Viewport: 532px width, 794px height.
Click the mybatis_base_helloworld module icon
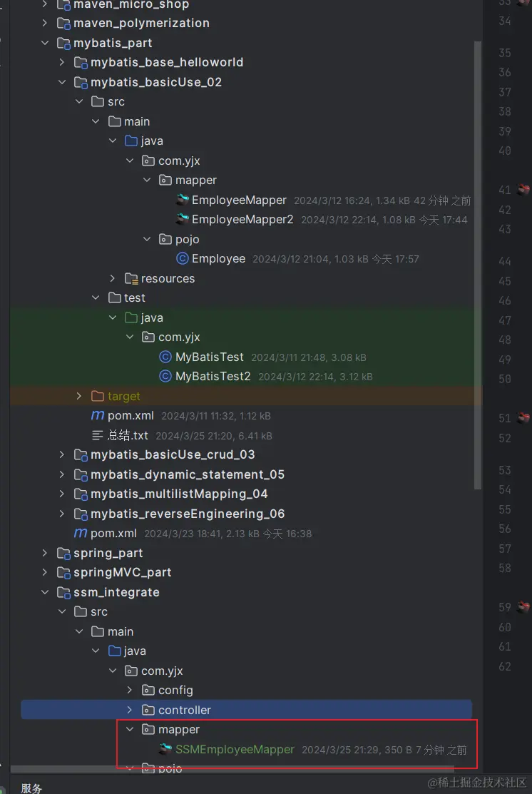[x=81, y=63]
